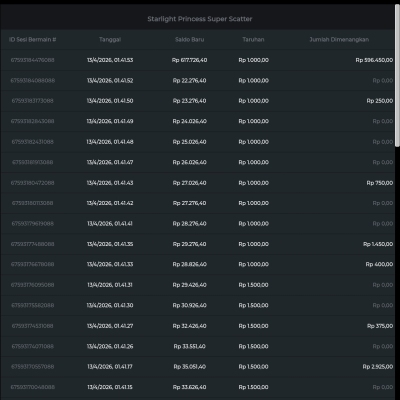Click the balance Rp 24.026,40

[x=189, y=121]
